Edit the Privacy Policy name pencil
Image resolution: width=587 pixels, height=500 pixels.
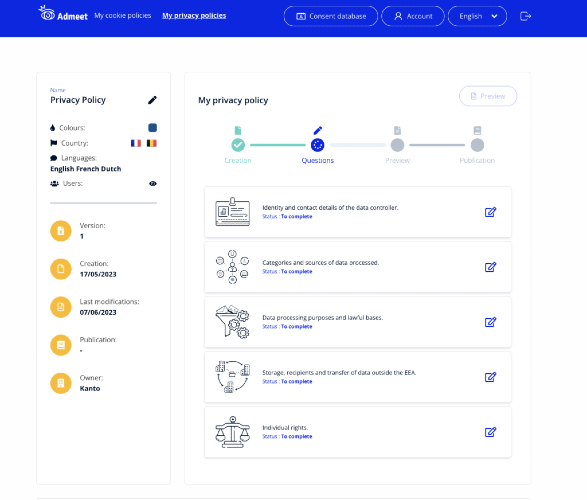click(152, 100)
